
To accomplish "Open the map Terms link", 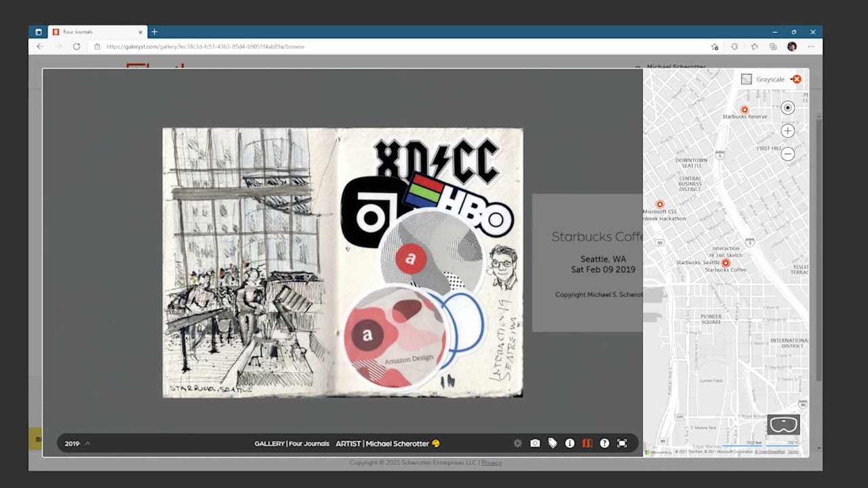I will pos(793,451).
